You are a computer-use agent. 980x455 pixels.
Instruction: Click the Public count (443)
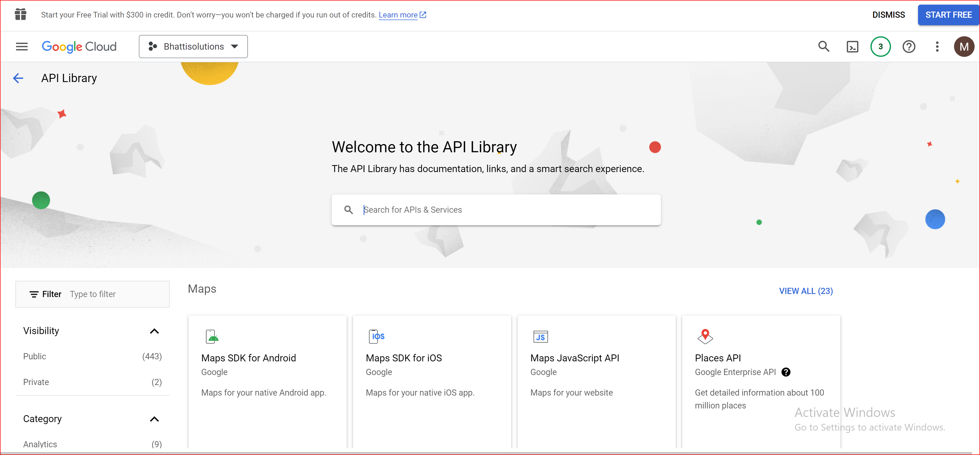pyautogui.click(x=152, y=356)
